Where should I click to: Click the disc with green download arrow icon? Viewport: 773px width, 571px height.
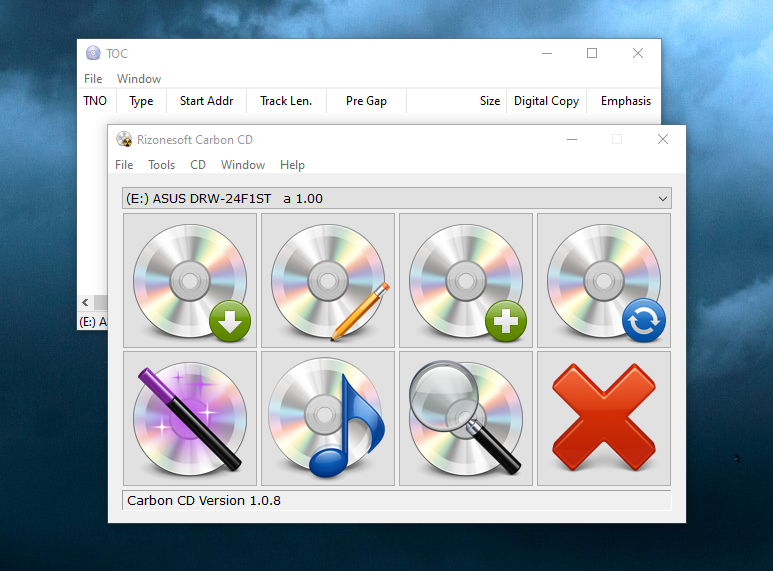tap(190, 281)
